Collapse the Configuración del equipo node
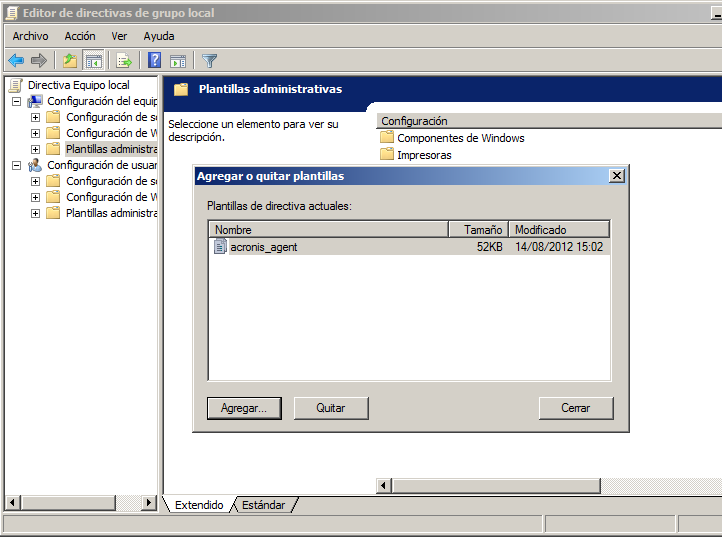Screen dimensions: 722x537 [x=17, y=101]
